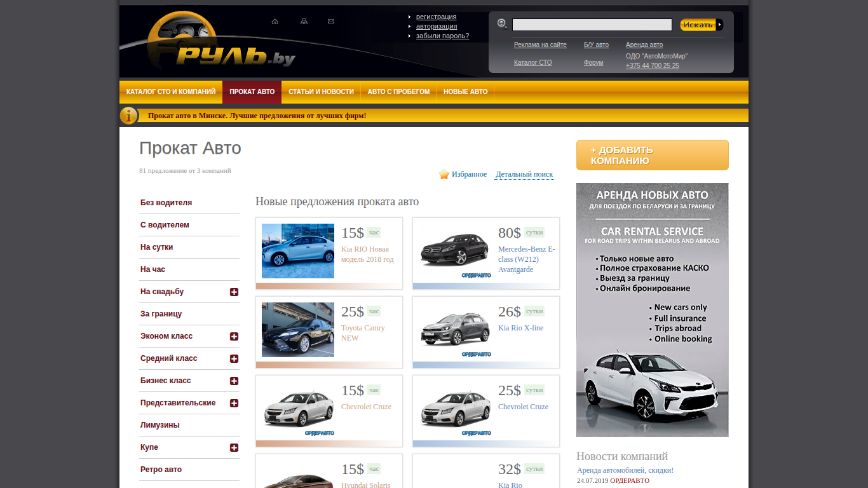Image resolution: width=868 pixels, height=488 pixels.
Task: Click inside the search text field
Action: 592,25
